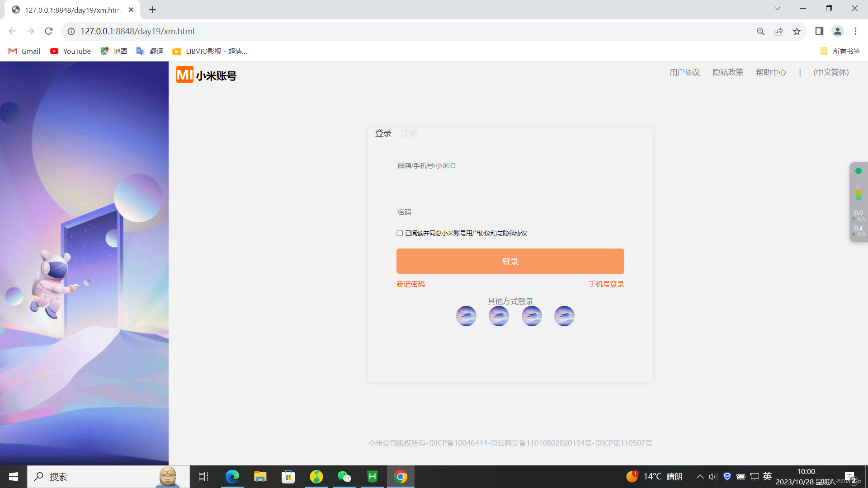The image size is (868, 488).
Task: Open the tab search dropdown arrow
Action: pos(777,9)
